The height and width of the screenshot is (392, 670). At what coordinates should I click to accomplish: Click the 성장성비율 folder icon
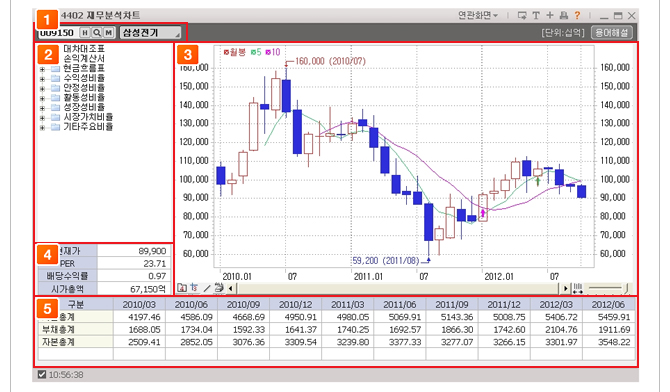pyautogui.click(x=55, y=107)
